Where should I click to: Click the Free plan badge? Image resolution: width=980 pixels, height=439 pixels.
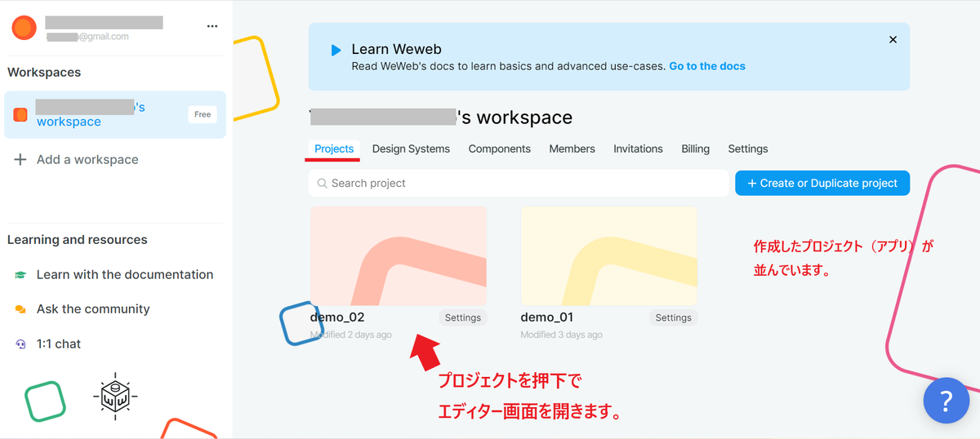pos(203,114)
